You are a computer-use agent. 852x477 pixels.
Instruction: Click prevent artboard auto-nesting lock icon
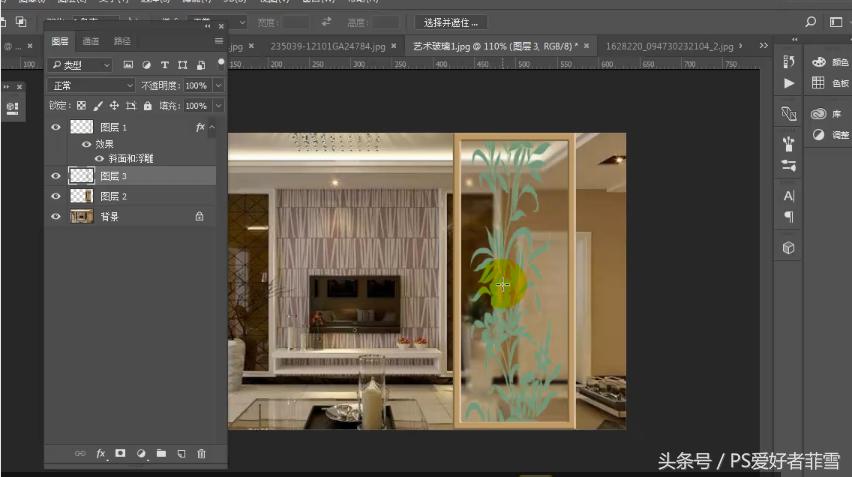coord(131,105)
